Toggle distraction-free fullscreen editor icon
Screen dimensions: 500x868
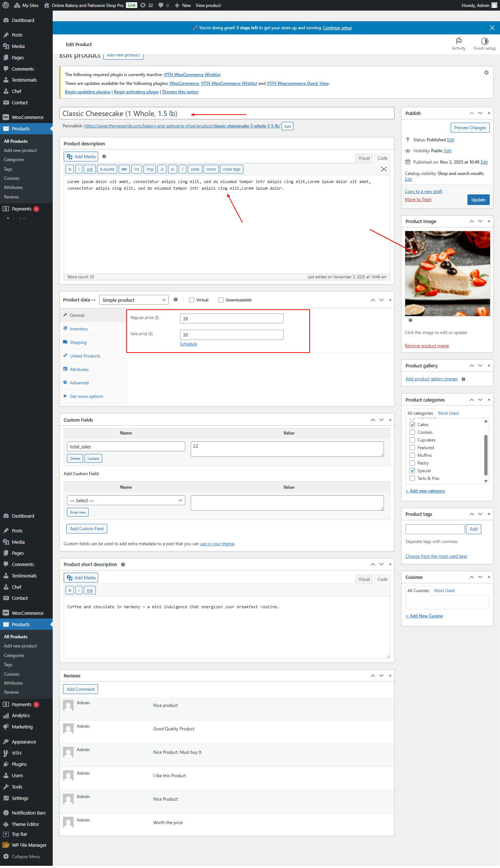(383, 169)
